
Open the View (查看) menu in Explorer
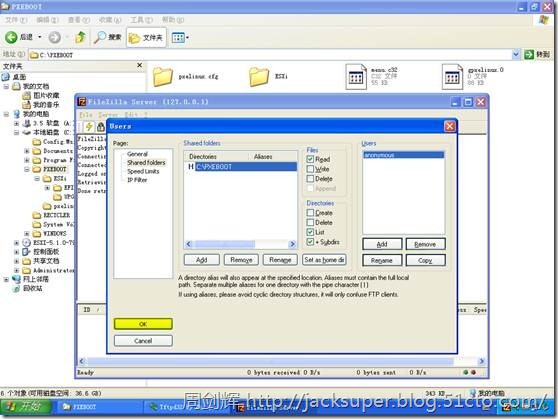pyautogui.click(x=78, y=20)
